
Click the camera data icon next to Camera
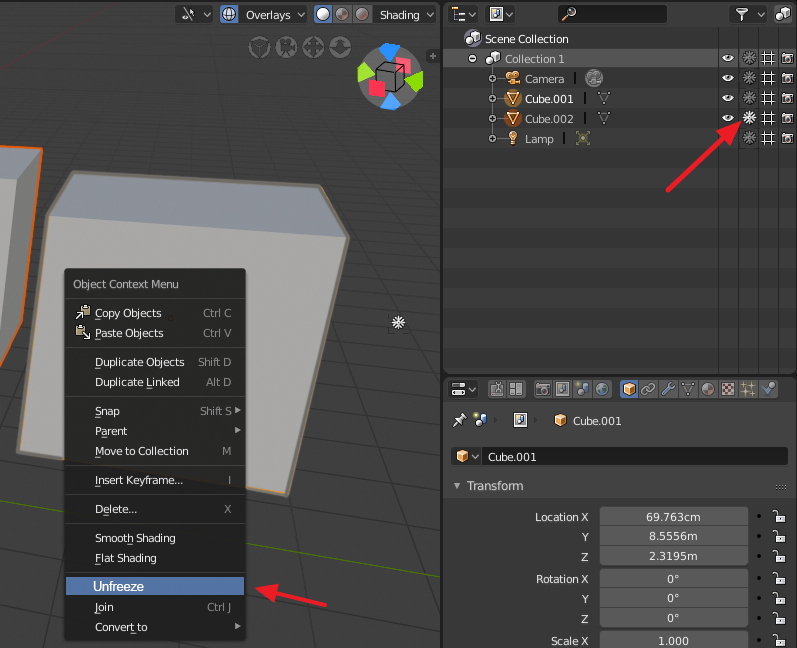tap(594, 78)
